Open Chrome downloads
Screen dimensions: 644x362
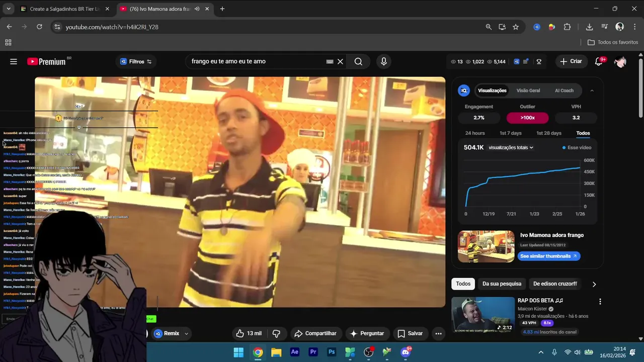point(589,27)
